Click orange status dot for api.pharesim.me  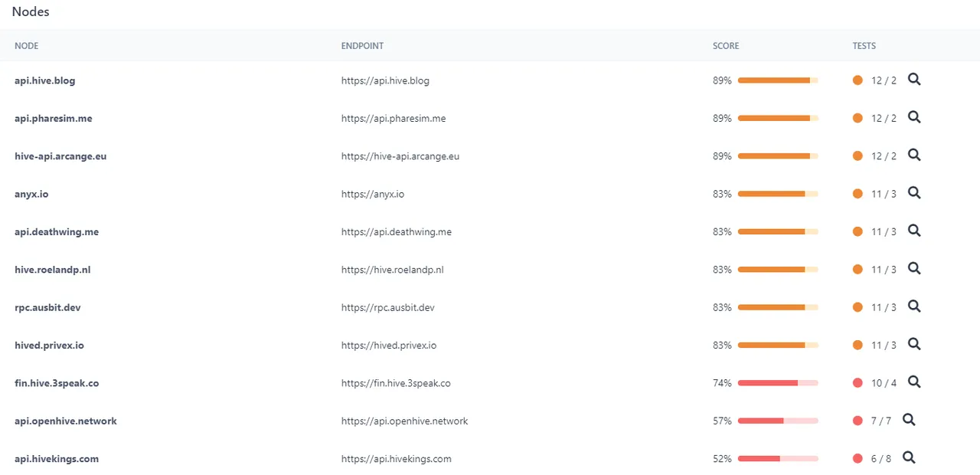(857, 118)
